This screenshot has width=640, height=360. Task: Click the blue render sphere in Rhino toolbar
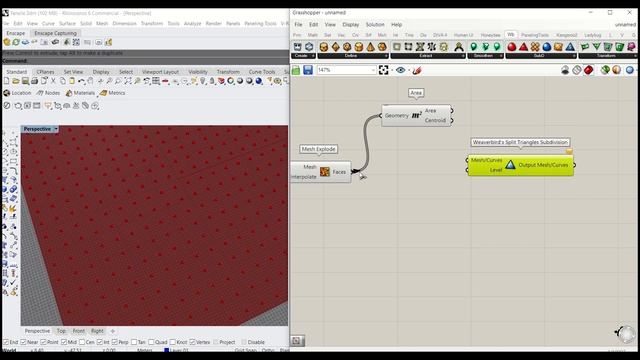click(259, 81)
